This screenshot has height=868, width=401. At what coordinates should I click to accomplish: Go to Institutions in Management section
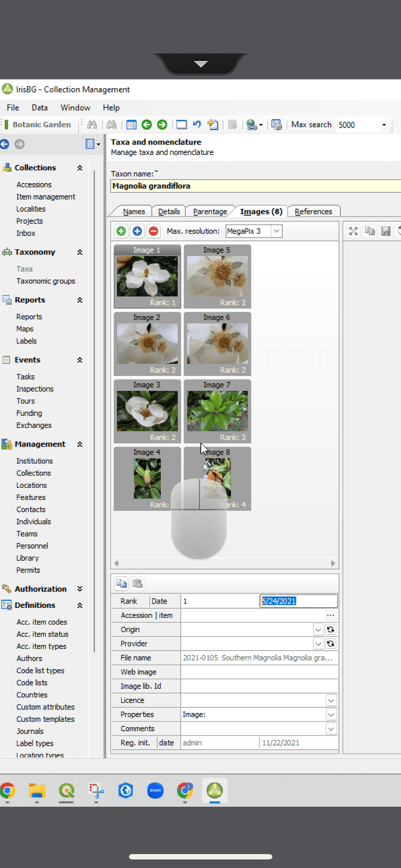35,461
